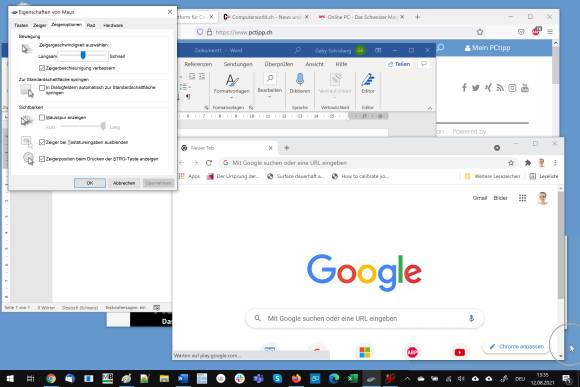Show hidden system tray icons
Viewport: 580px width, 387px height.
[407, 378]
